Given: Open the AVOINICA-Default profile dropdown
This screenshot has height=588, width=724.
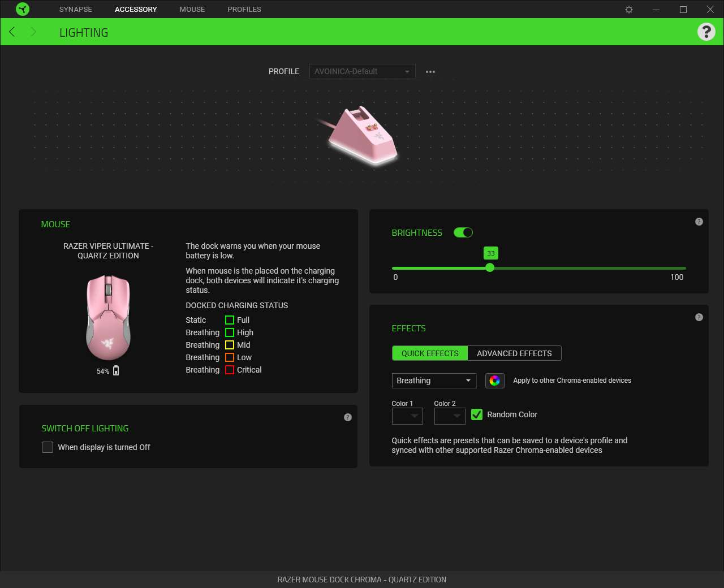Looking at the screenshot, I should tap(362, 72).
